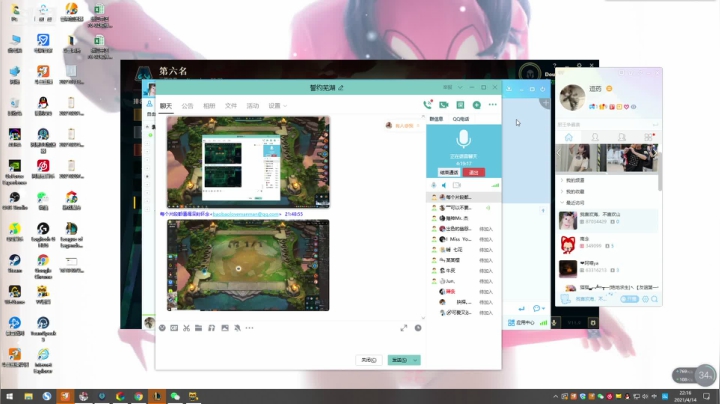Image resolution: width=720 pixels, height=404 pixels.
Task: Click the scissors screenshot tool icon
Action: [186, 328]
